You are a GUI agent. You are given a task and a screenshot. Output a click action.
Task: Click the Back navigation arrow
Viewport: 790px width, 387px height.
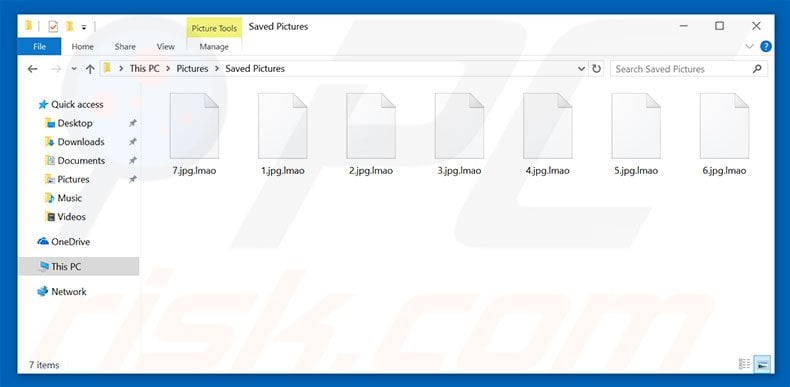[x=33, y=69]
